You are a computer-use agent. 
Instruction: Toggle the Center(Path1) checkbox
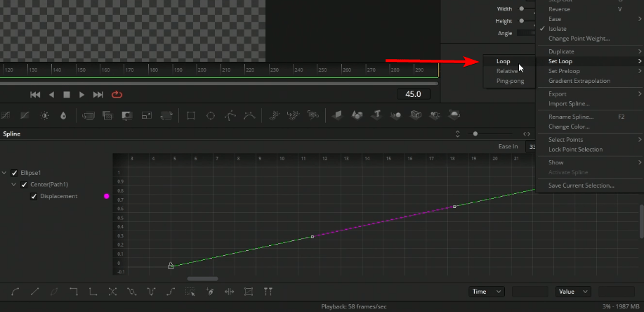(24, 185)
